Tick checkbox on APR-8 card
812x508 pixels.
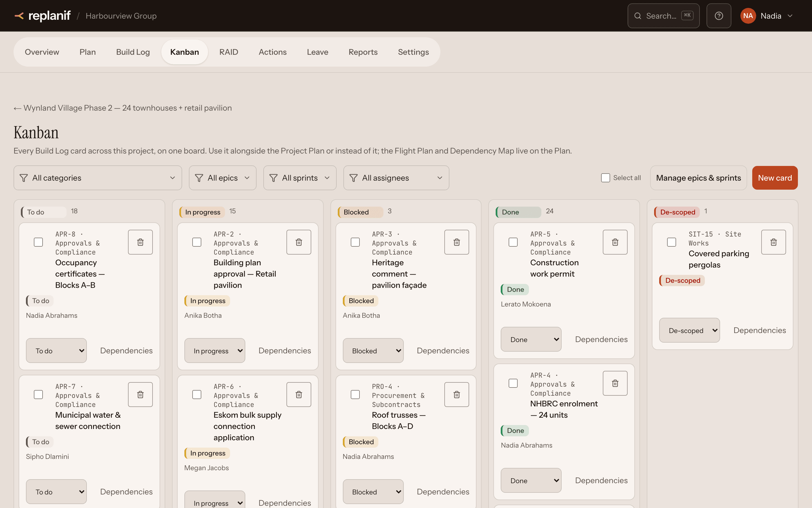38,242
